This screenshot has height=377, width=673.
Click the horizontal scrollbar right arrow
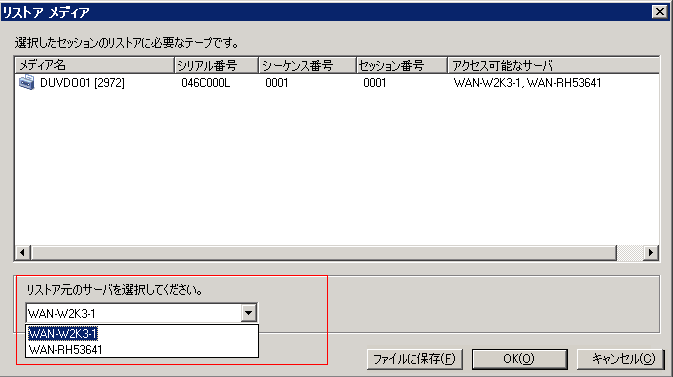click(x=651, y=253)
